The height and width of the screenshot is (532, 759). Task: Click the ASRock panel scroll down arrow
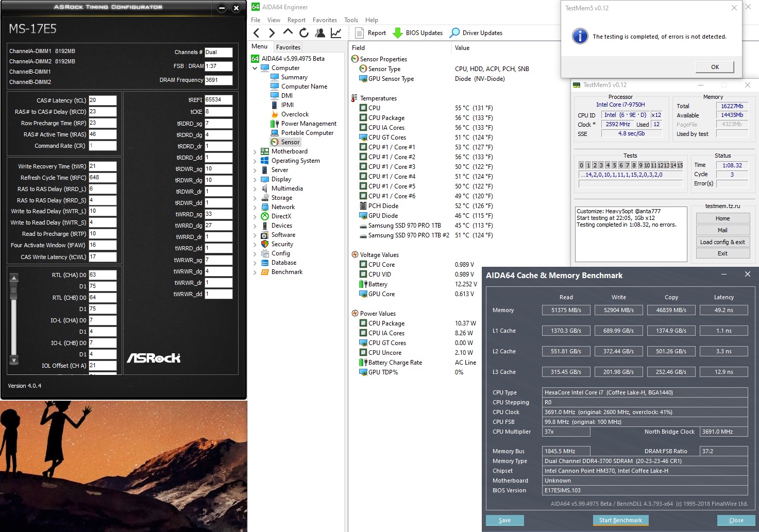pos(14,360)
